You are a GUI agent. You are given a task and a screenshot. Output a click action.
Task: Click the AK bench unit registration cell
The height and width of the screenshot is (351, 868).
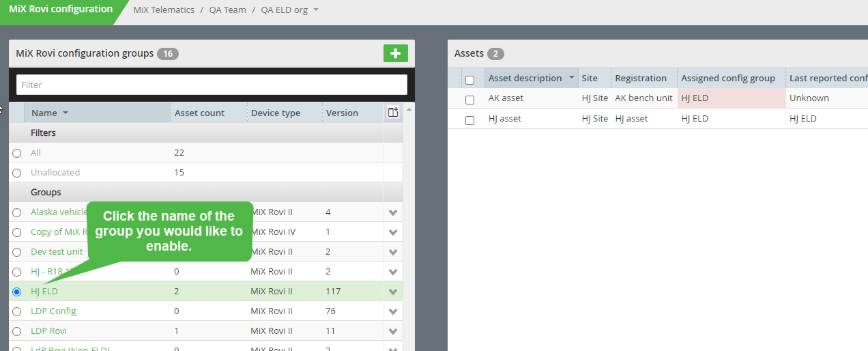pos(643,98)
